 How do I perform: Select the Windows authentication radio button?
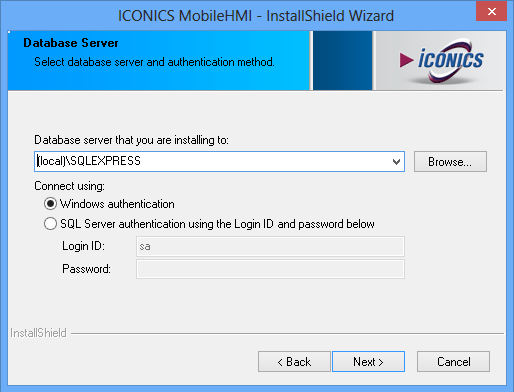(50, 204)
